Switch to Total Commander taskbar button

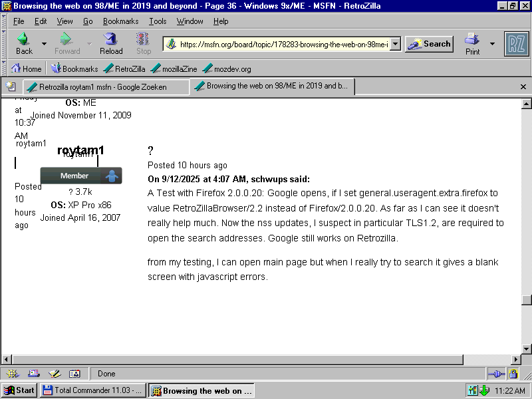click(93, 390)
